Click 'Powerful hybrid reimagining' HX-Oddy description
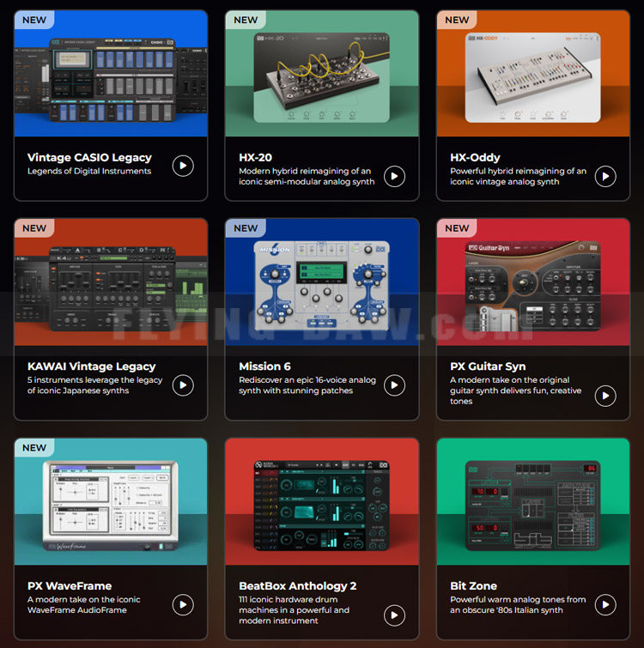This screenshot has width=644, height=648. click(x=519, y=177)
